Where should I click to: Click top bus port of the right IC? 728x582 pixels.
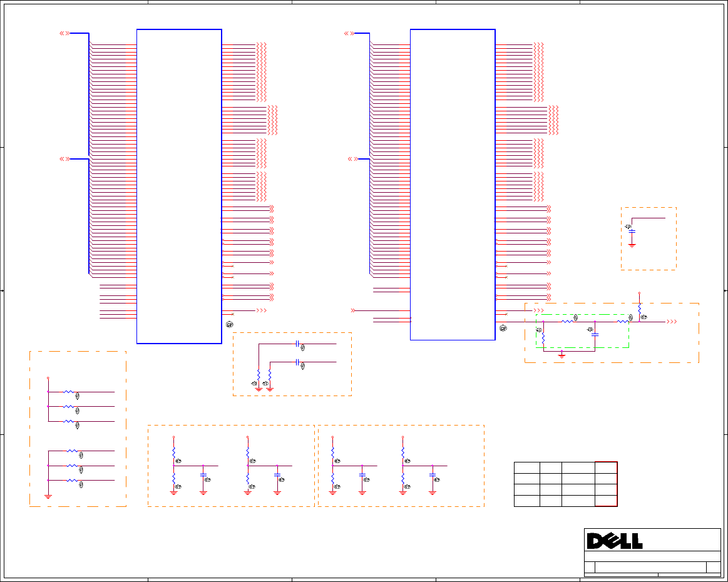349,33
